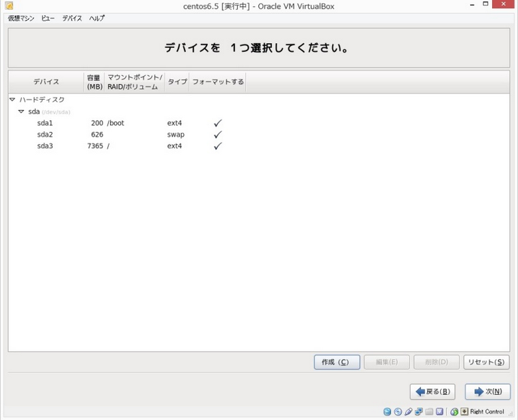The height and width of the screenshot is (420, 518).
Task: Click the video capture status icon
Action: [440, 412]
